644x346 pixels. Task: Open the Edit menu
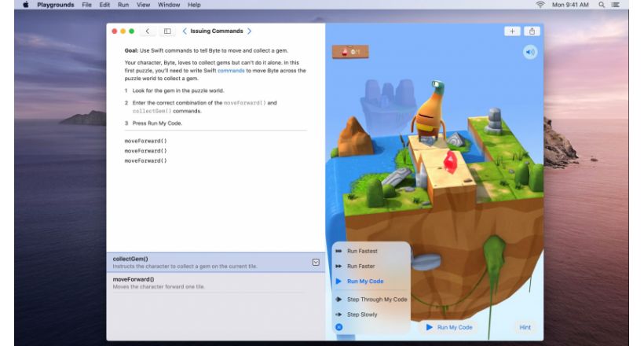(104, 5)
